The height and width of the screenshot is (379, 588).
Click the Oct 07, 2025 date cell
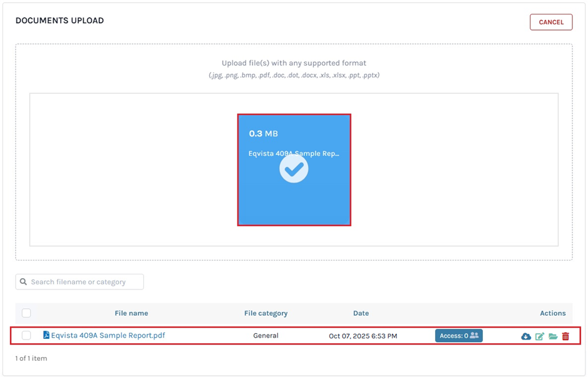coord(363,336)
